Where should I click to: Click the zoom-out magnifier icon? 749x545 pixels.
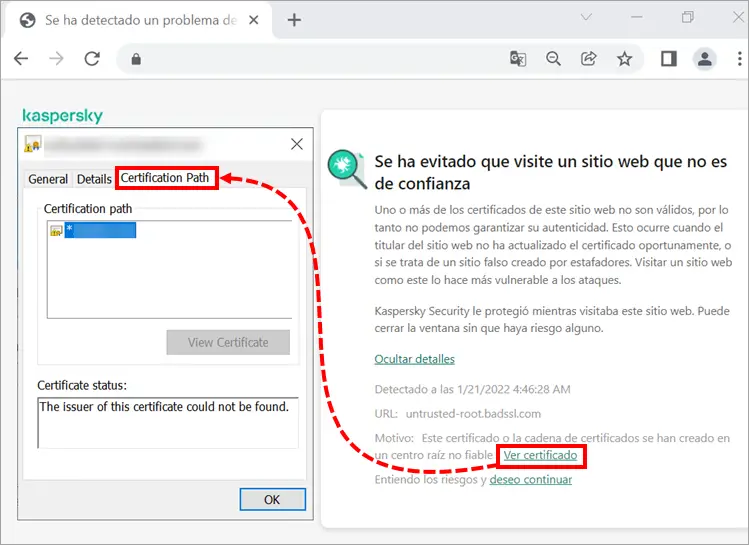(553, 59)
